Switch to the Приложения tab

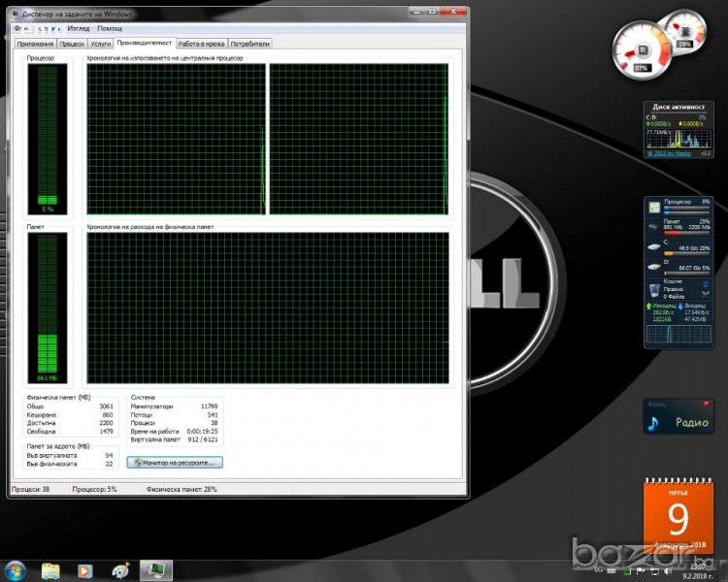(35, 44)
